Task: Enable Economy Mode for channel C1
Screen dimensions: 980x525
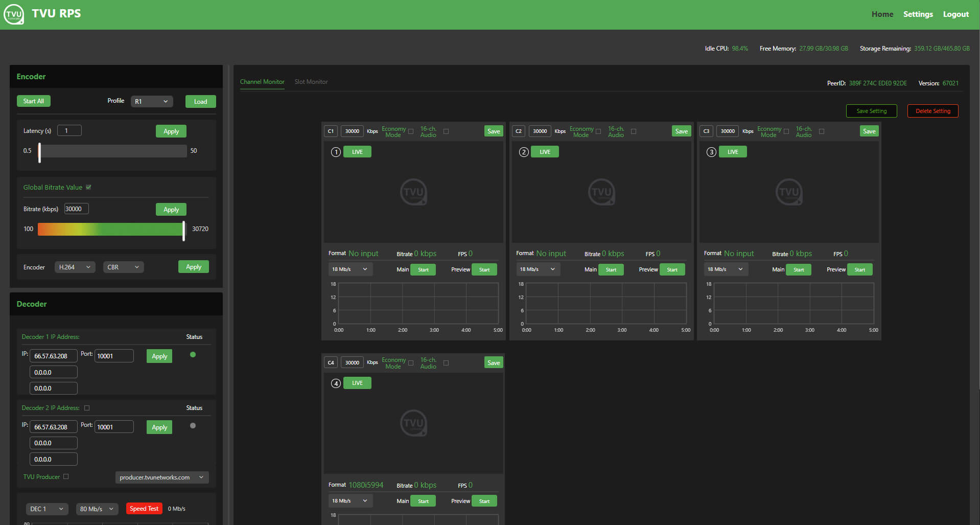Action: tap(411, 131)
